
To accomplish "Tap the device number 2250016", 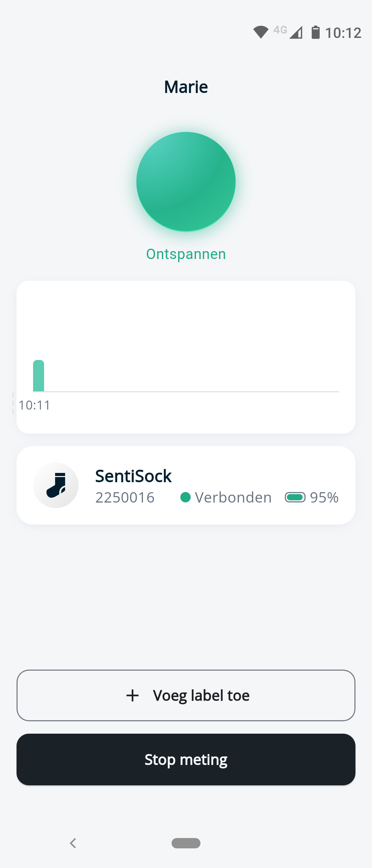I will (x=125, y=497).
